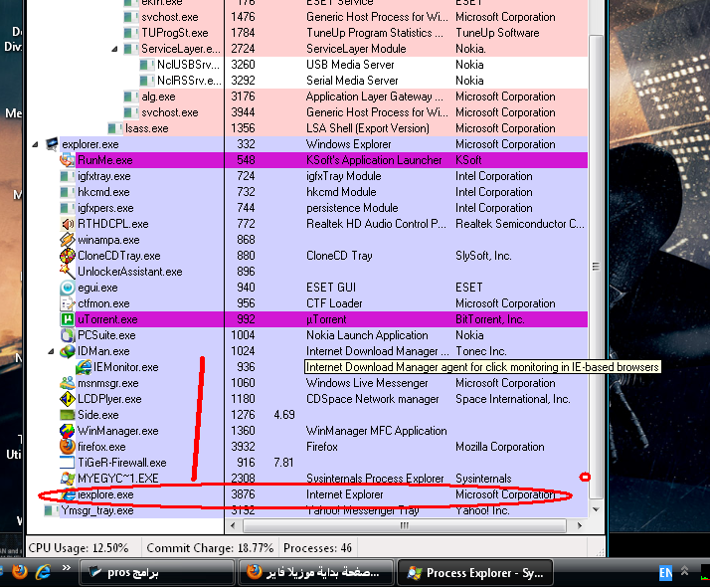Screen dimensions: 710x588
Task: Click the firefox.exe process icon
Action: (67, 447)
